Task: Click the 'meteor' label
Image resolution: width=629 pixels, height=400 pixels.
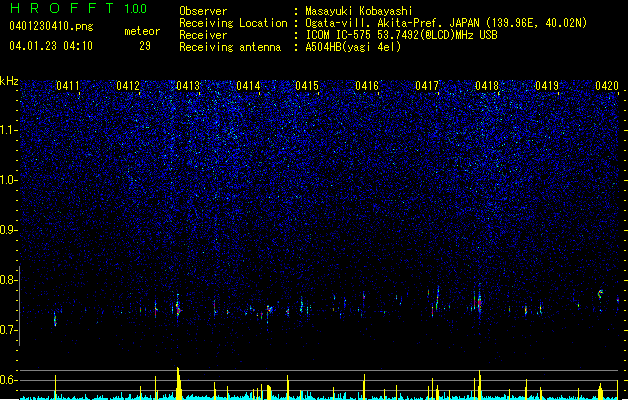Action: (142, 31)
